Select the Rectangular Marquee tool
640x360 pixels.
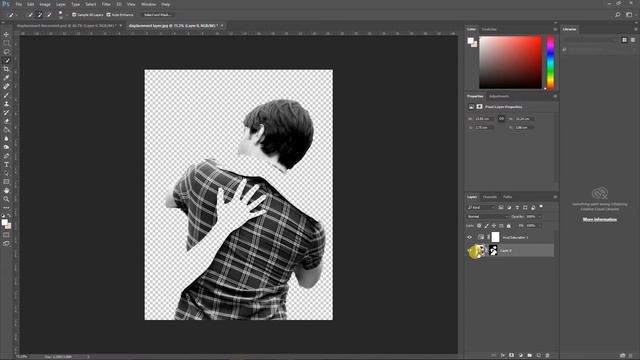(6, 43)
